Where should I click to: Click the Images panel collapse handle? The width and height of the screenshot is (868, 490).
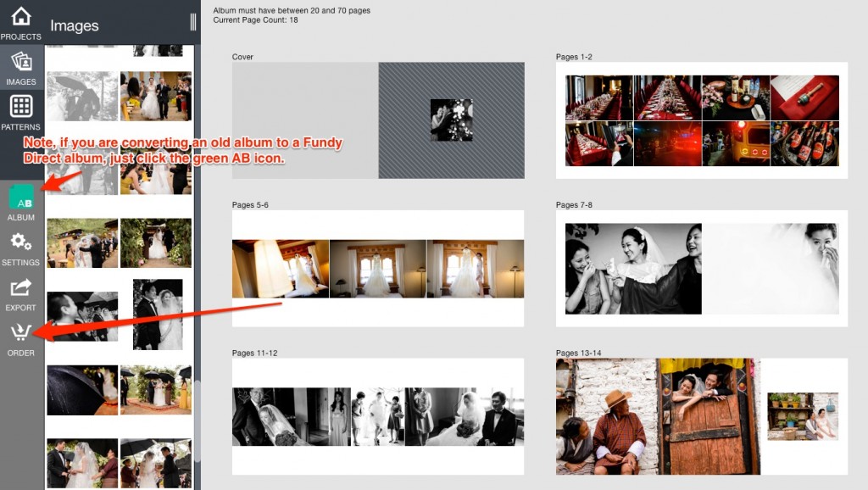tap(192, 21)
